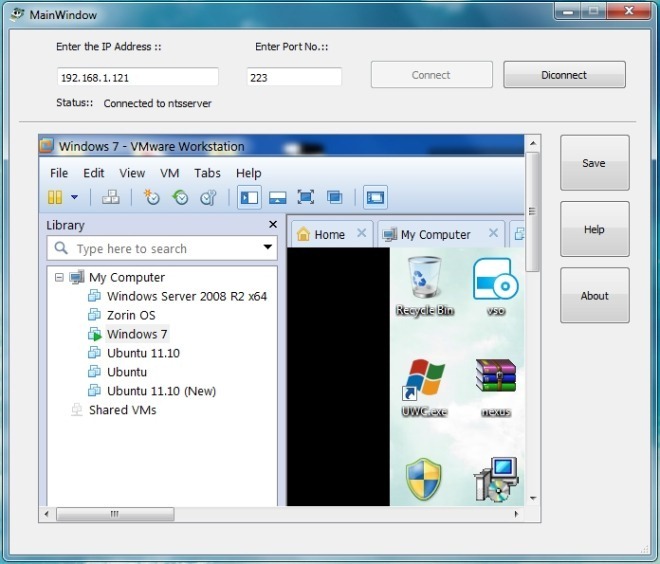Select Windows Server 2008 R2 x64 VM
This screenshot has width=660, height=564.
pos(187,296)
